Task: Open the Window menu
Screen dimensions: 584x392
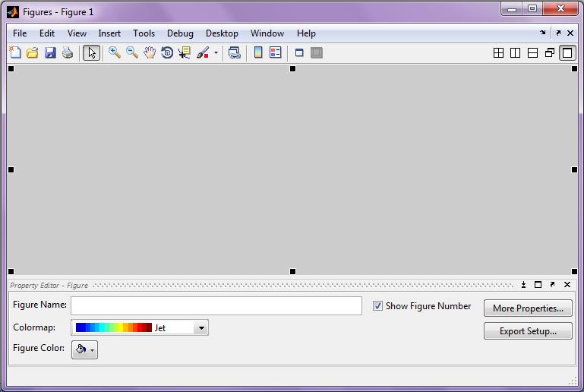Action: click(267, 33)
